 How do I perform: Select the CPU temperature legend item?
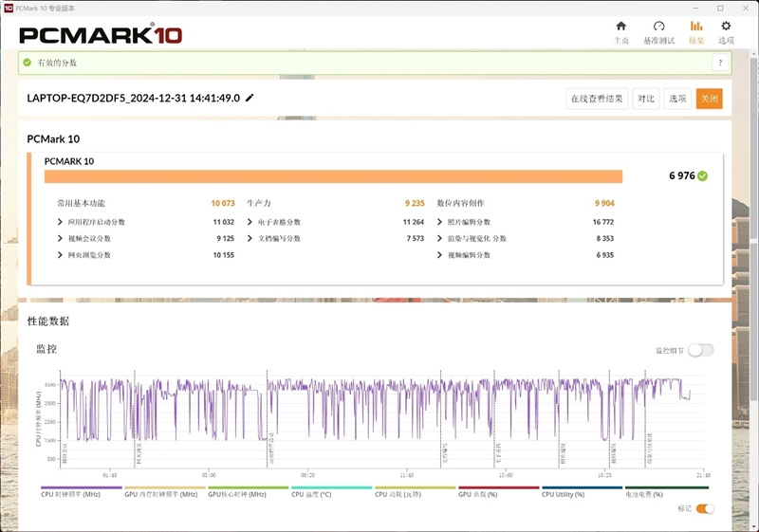click(331, 490)
